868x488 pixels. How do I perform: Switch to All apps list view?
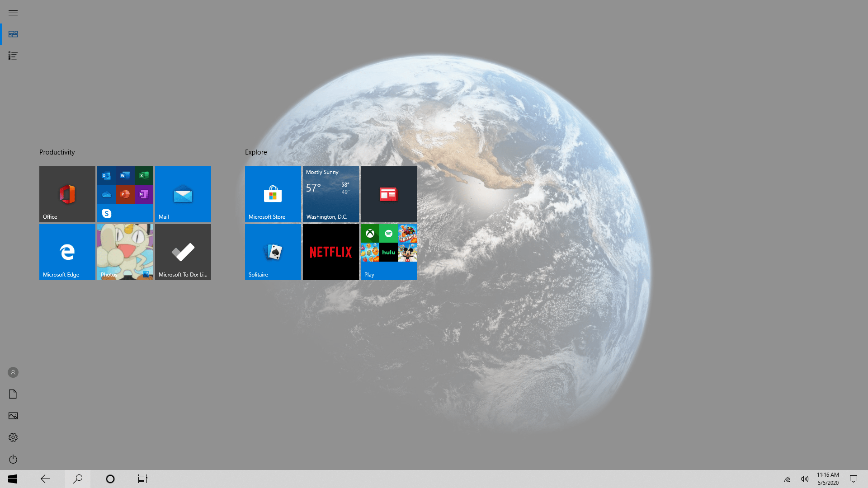coord(13,56)
